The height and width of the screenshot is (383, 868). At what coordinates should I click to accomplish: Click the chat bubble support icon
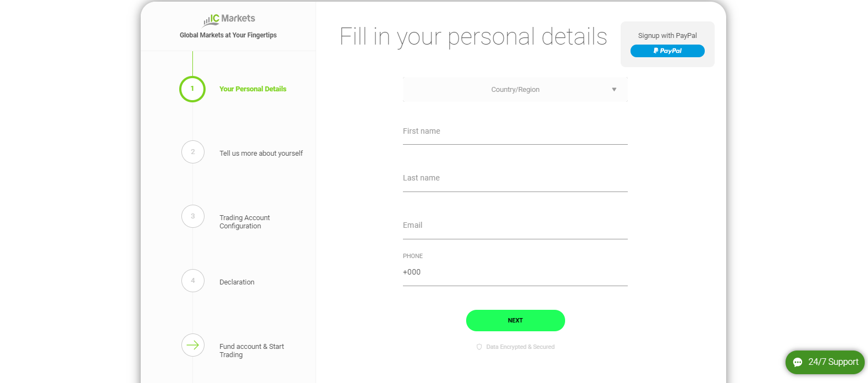[x=798, y=362]
